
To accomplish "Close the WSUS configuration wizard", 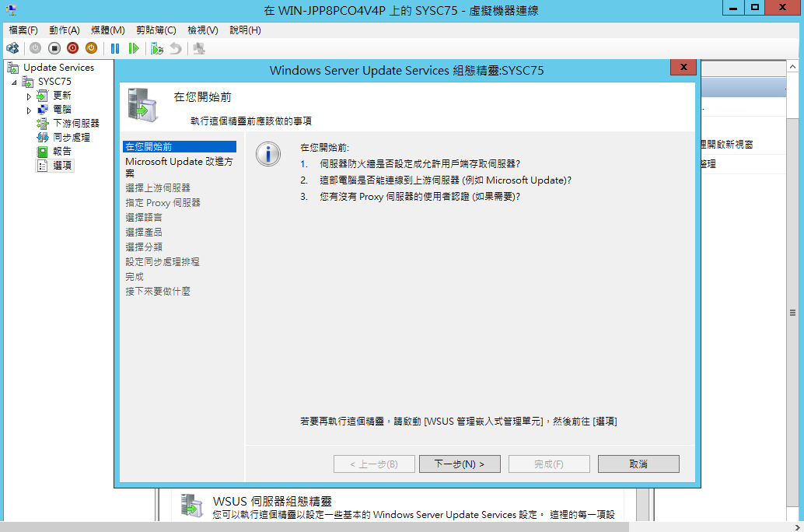I will (683, 67).
